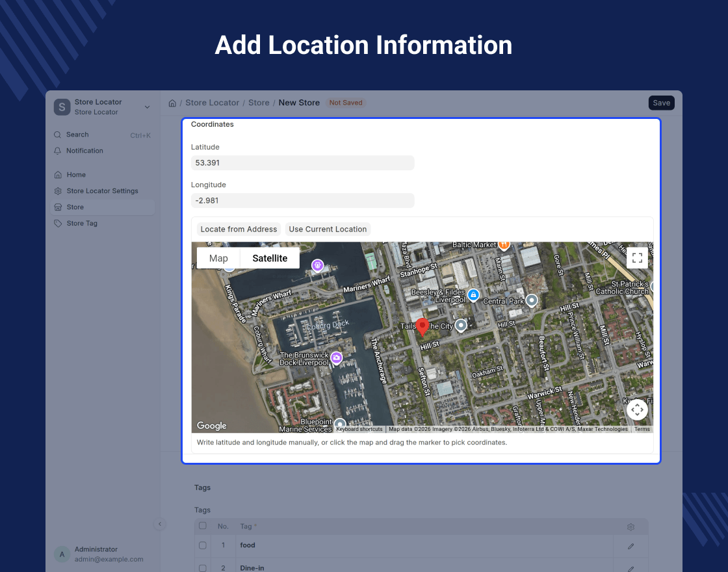Screen dimensions: 728x572
Task: Expand the Store Locator workspace dropdown
Action: (x=147, y=107)
